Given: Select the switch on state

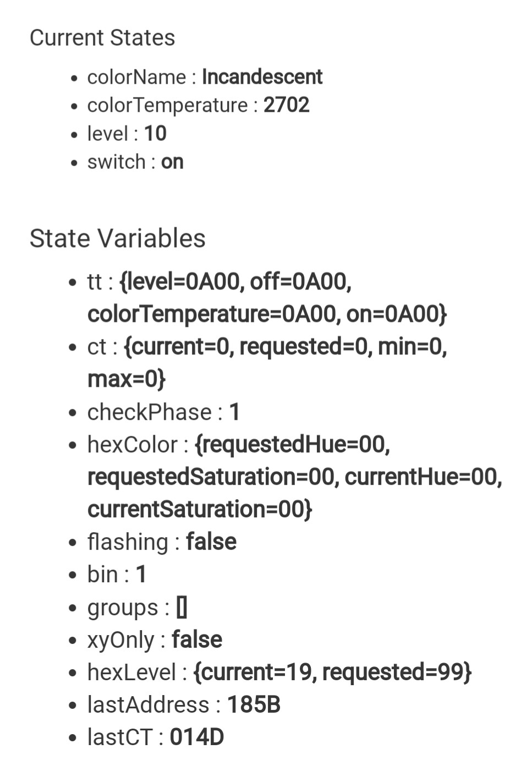Looking at the screenshot, I should coord(172,162).
